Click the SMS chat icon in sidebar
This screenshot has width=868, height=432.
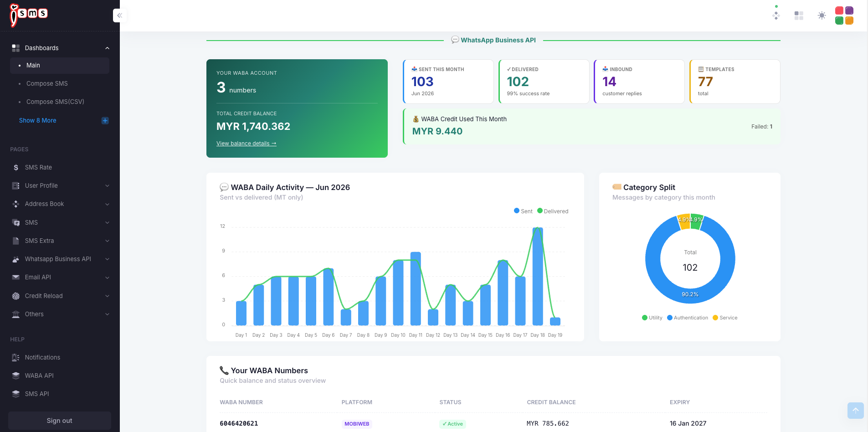(16, 223)
